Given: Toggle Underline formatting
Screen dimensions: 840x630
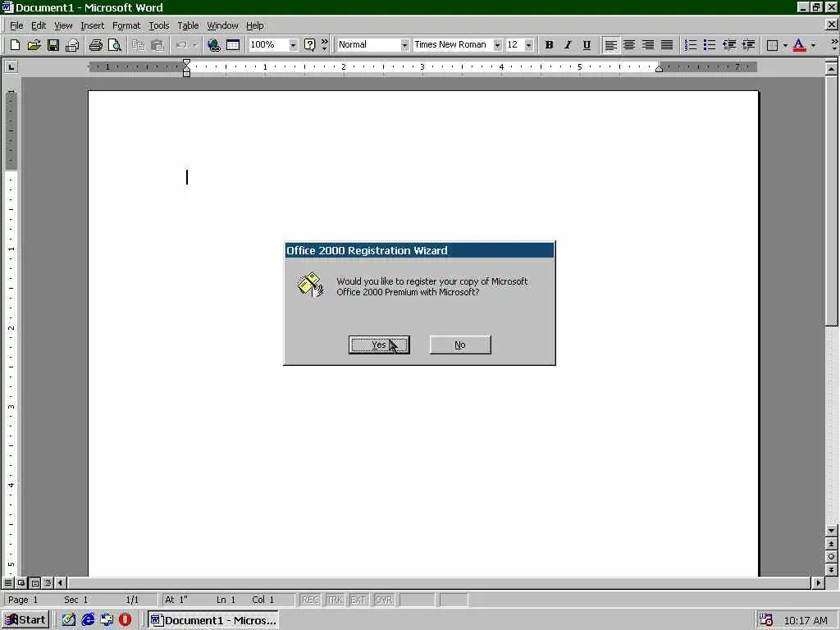Looking at the screenshot, I should click(587, 45).
